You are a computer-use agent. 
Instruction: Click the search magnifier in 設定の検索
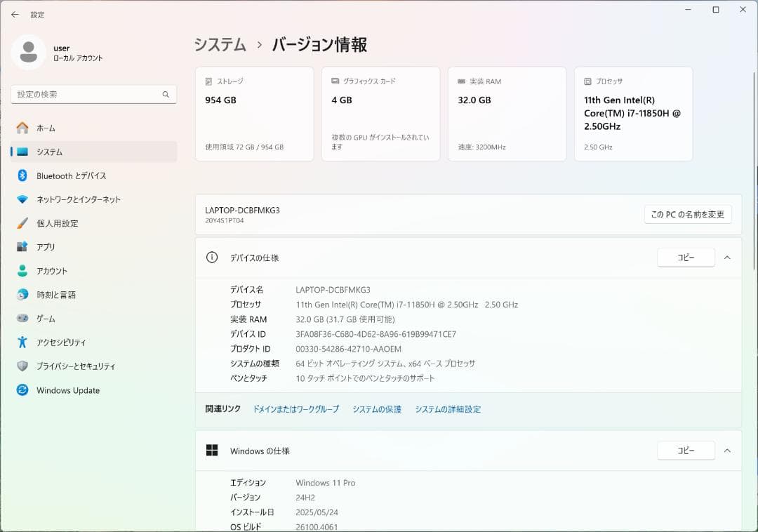pos(166,95)
